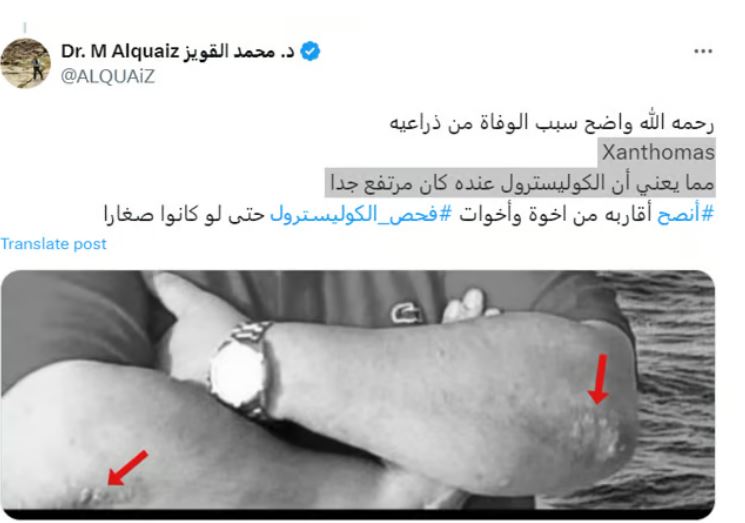Click the text حتى لو كانوا صغارا
This screenshot has height=523, width=745.
coord(183,215)
